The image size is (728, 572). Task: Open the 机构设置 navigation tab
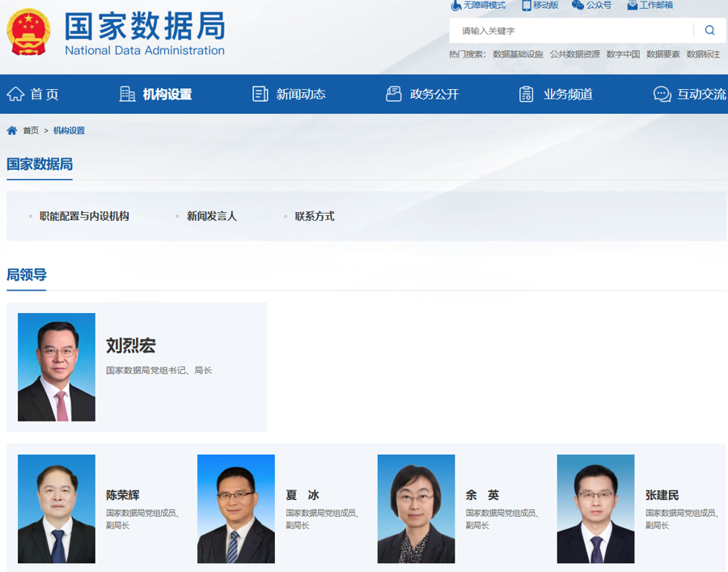[156, 94]
